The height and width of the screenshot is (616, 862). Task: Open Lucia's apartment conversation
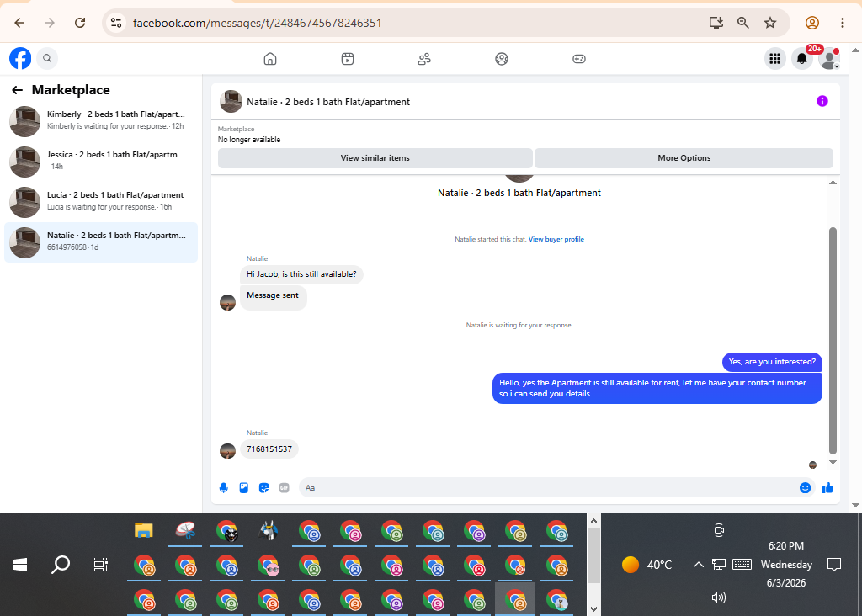(x=101, y=202)
